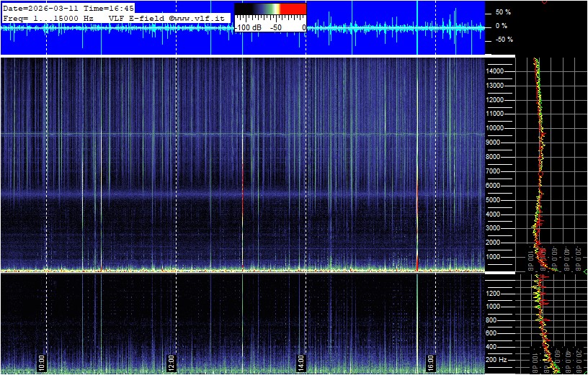This screenshot has height=375, width=588.
Task: Click the 0 % amplitude axis label
Action: point(502,26)
